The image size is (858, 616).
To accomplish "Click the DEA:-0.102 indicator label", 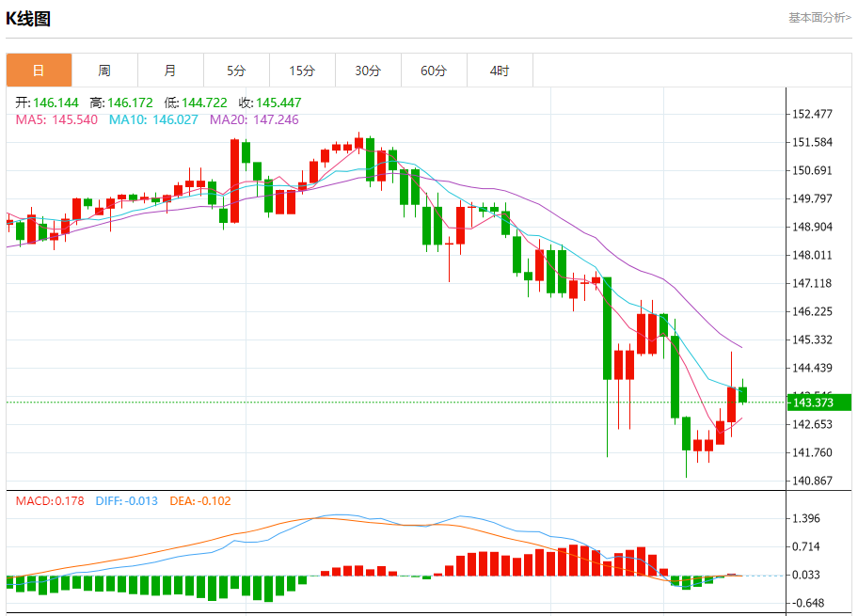I will pos(200,500).
